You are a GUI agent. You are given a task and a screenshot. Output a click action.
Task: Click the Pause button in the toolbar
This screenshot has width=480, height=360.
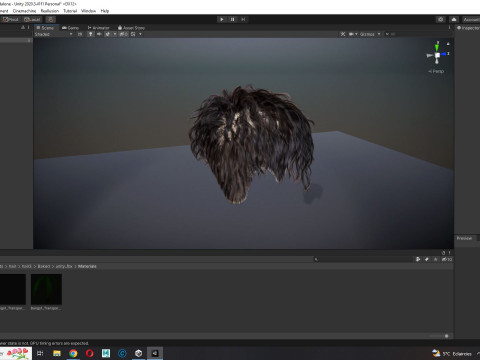(232, 19)
